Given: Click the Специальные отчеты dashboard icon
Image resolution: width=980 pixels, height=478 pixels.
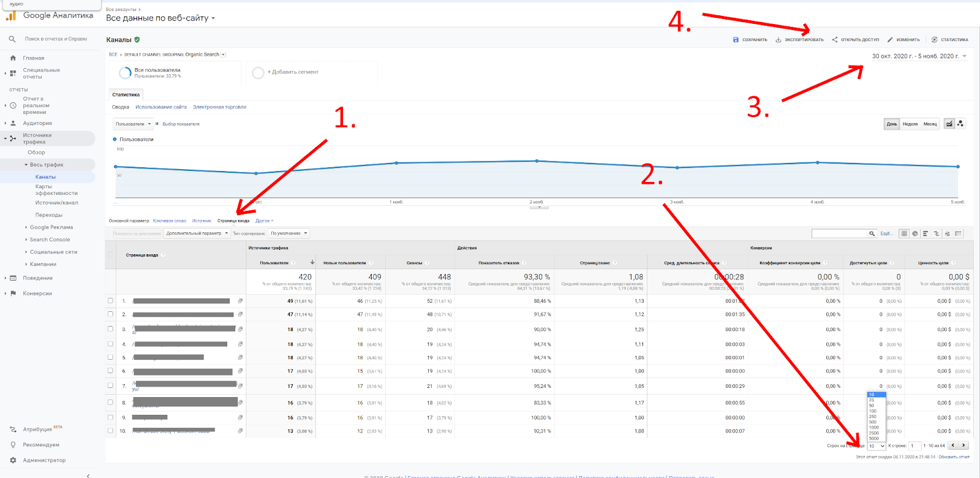Looking at the screenshot, I should pos(13,73).
